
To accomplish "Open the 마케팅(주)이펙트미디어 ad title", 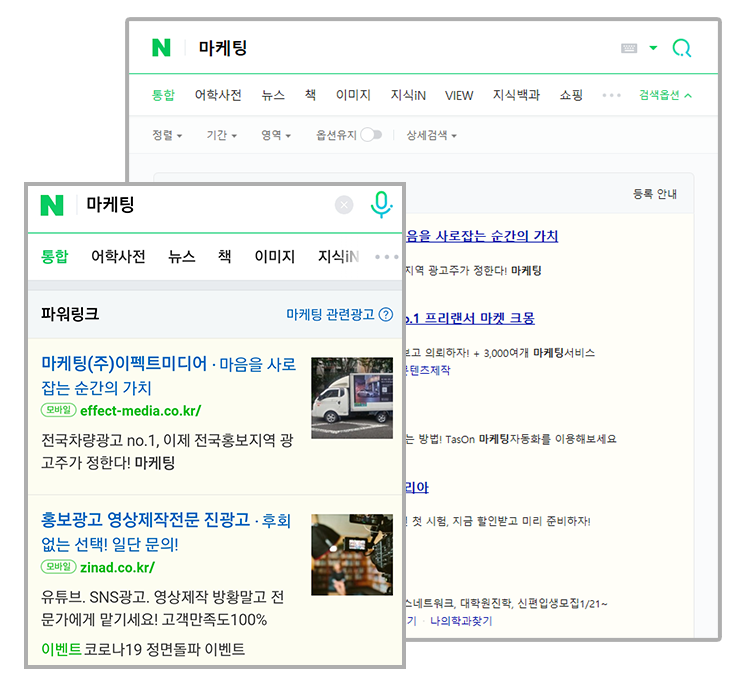I will pos(124,363).
